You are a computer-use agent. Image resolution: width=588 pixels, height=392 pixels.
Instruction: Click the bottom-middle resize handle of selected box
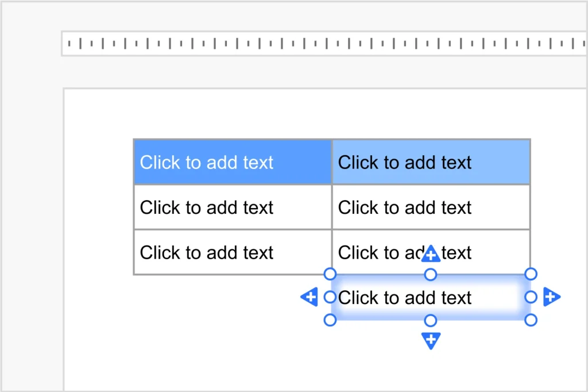pyautogui.click(x=431, y=320)
